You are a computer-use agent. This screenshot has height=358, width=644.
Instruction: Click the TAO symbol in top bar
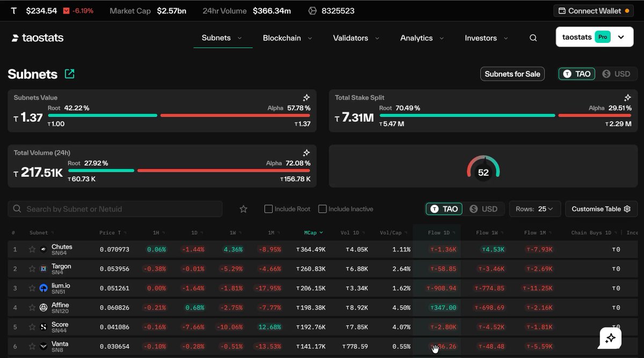click(14, 11)
